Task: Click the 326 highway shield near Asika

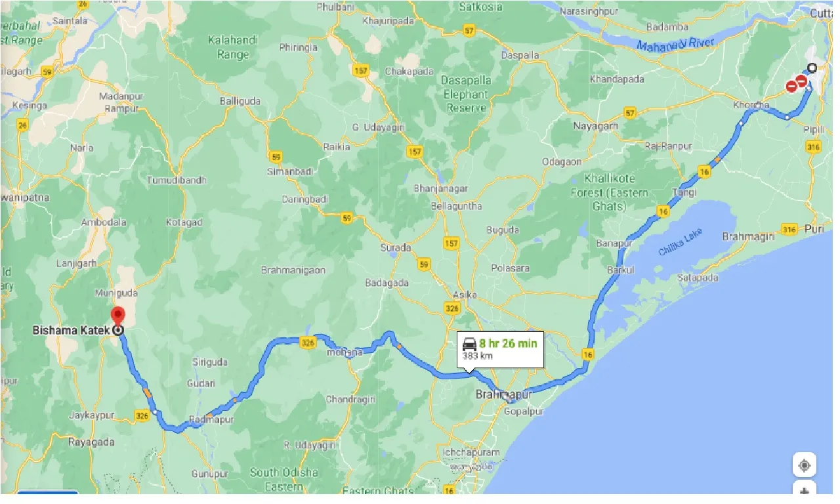Action: tap(452, 308)
